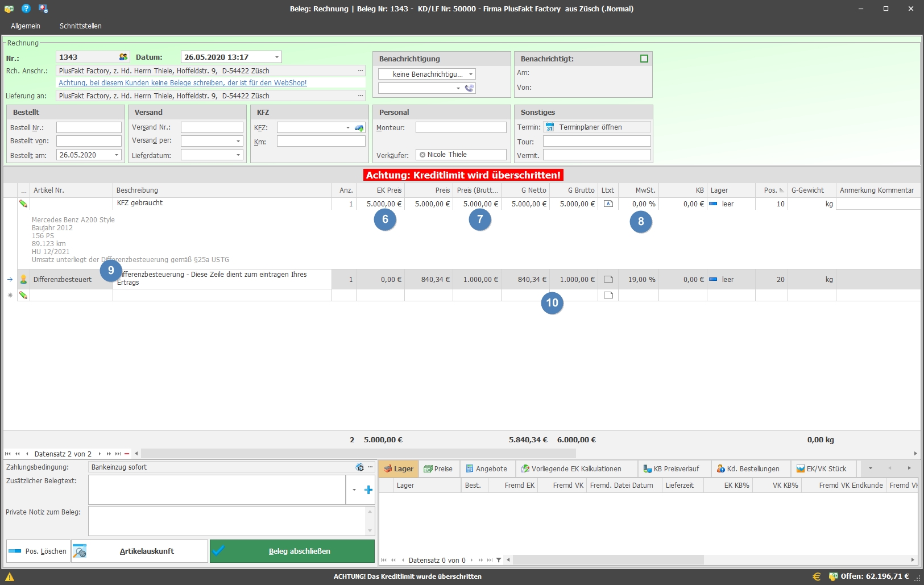Click the Beleg abschließen button

pos(292,551)
